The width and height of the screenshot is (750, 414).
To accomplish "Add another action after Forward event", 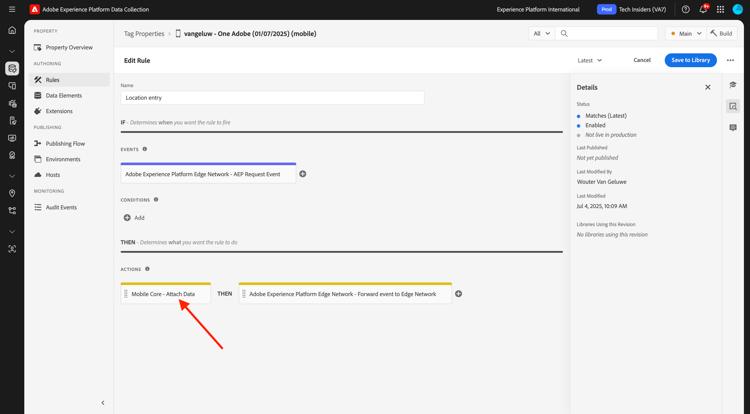I will click(x=458, y=294).
